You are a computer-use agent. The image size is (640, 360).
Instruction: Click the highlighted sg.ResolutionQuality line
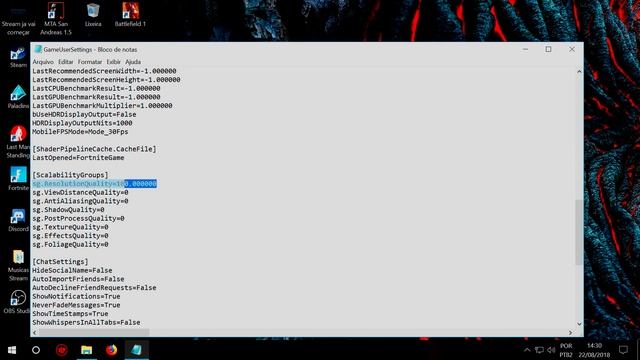(x=94, y=184)
